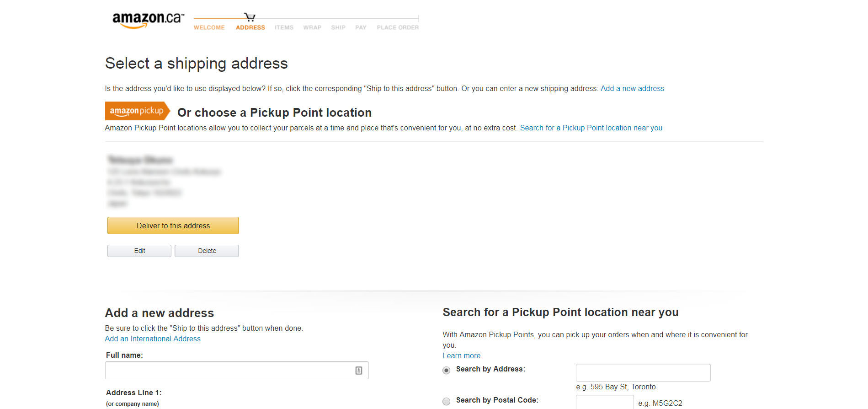Focus the Search by Address text box
868x409 pixels.
(643, 372)
